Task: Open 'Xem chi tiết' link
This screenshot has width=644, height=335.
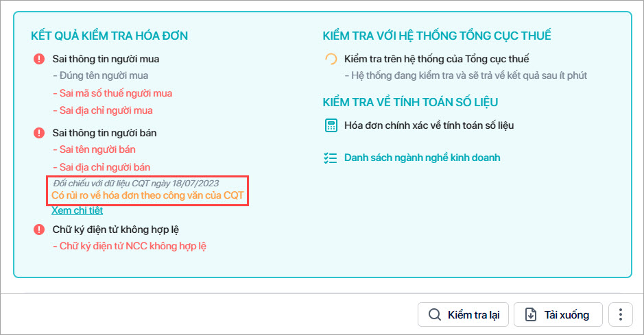Action: (x=77, y=210)
